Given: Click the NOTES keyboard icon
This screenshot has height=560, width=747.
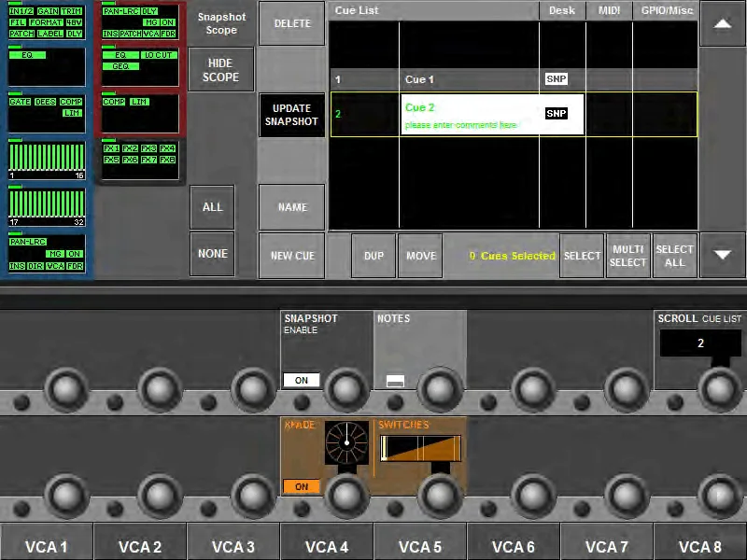Looking at the screenshot, I should click(395, 381).
